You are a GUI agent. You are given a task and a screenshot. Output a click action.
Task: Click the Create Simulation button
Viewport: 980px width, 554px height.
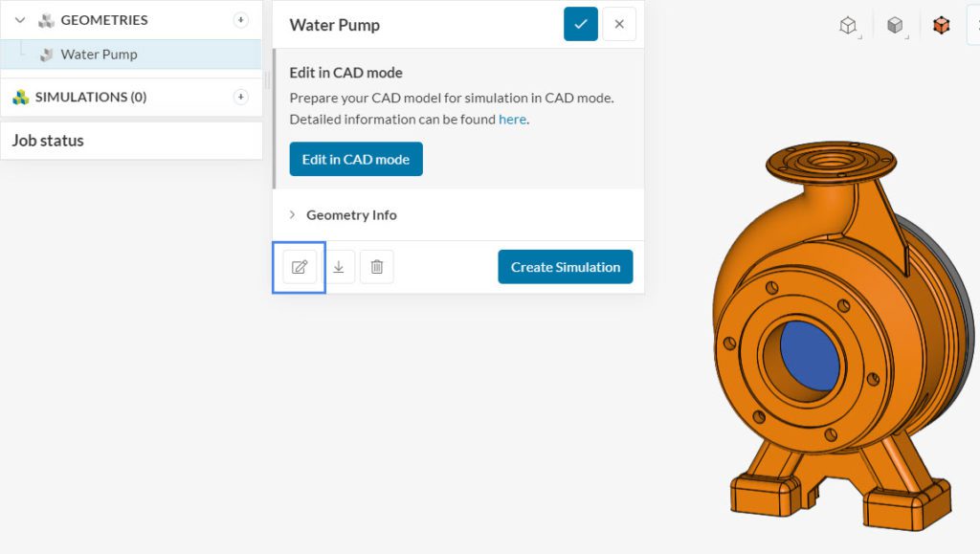point(565,267)
